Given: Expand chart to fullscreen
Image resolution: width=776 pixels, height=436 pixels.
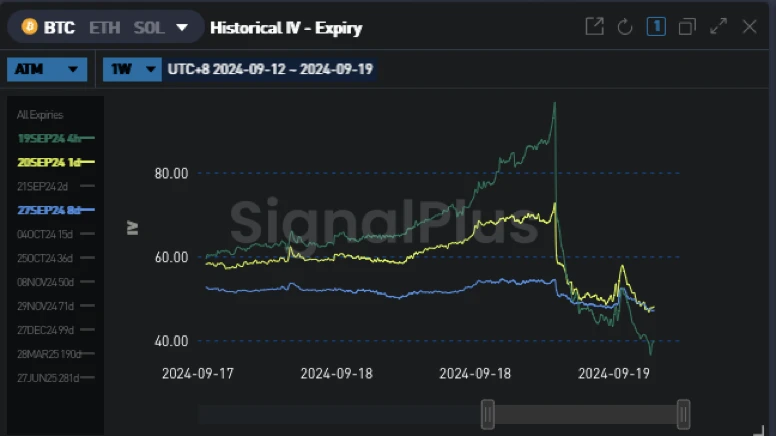Looking at the screenshot, I should pyautogui.click(x=718, y=27).
